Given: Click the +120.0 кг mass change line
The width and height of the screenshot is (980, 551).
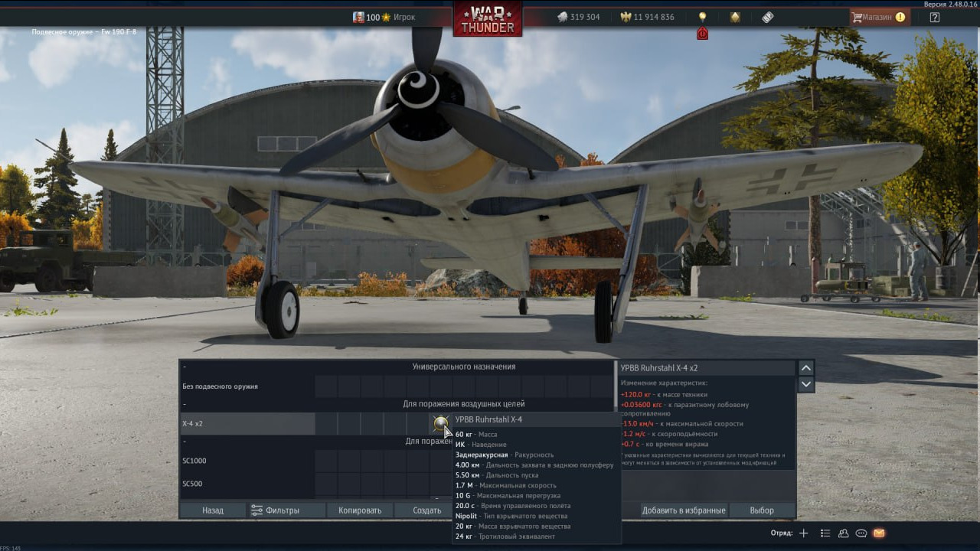Looking at the screenshot, I should pos(664,394).
